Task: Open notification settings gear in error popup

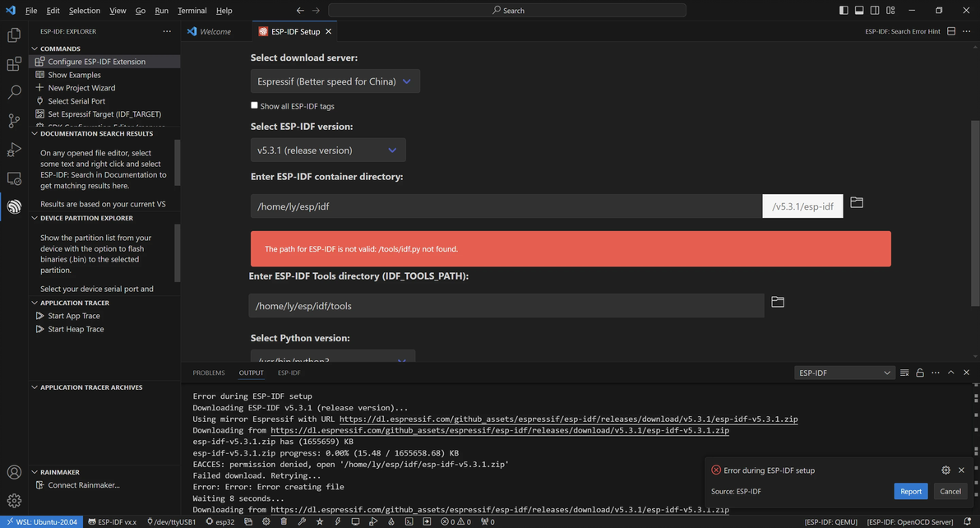Action: click(945, 470)
